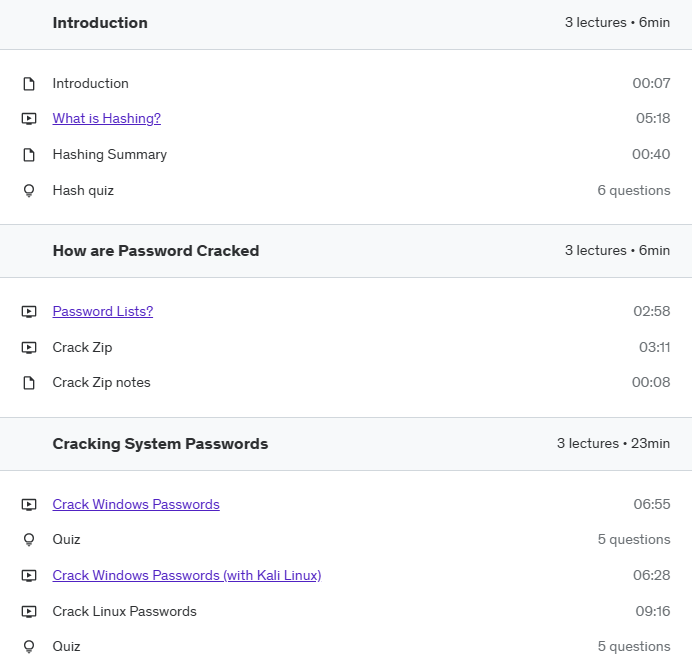Image resolution: width=692 pixels, height=667 pixels.
Task: Click the video icon beside Crack Linux Passwords
Action: click(x=29, y=611)
